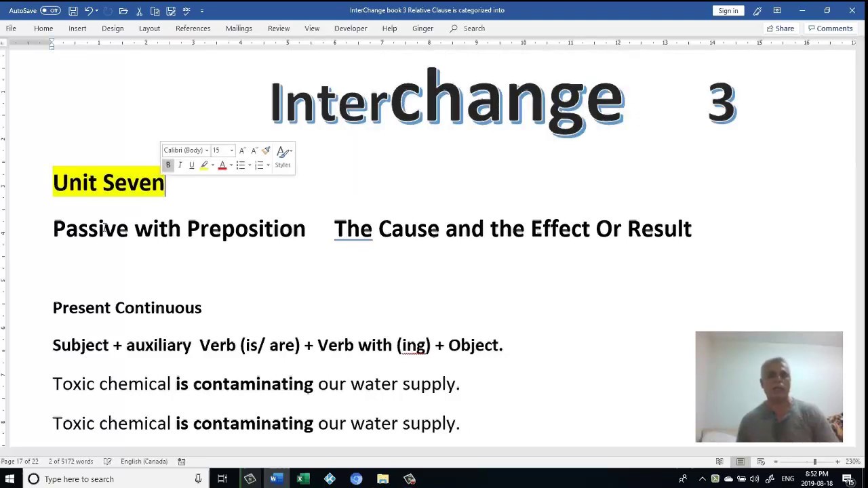Screen dimensions: 868x488
Task: Select the Format Painter brush
Action: 266,150
